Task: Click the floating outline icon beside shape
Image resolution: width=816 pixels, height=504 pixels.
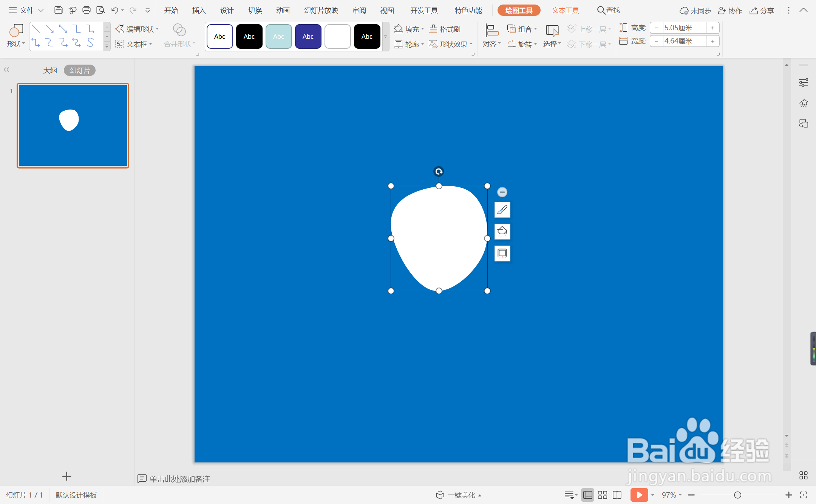Action: tap(502, 254)
